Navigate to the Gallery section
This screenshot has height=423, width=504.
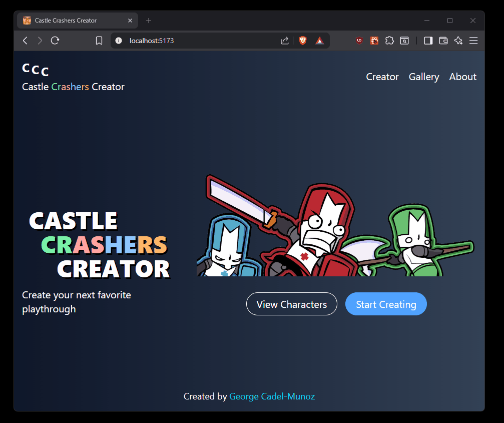point(424,77)
